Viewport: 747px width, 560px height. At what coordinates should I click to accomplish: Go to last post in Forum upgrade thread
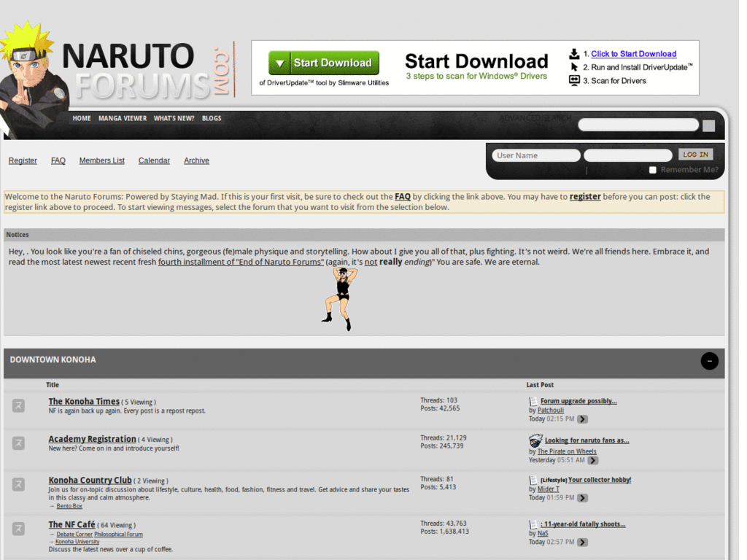(x=582, y=419)
